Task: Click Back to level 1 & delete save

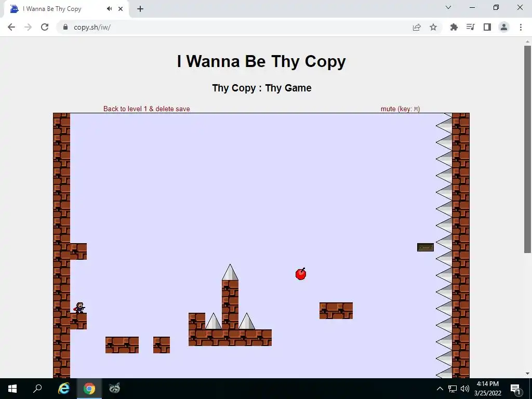Action: click(x=147, y=109)
